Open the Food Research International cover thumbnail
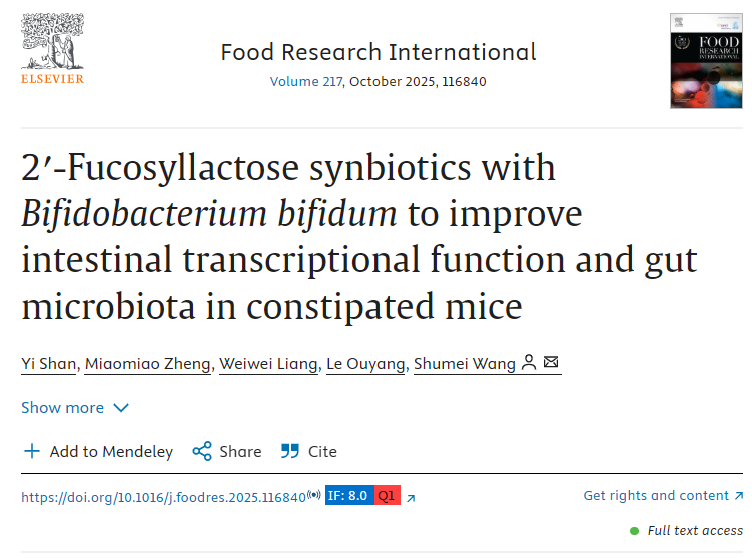 (x=706, y=61)
